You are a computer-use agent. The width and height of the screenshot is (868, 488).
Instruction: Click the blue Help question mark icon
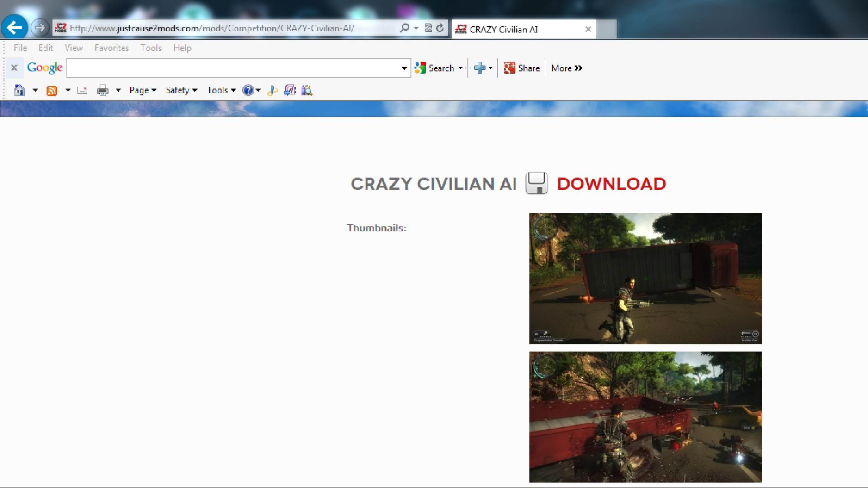(248, 90)
